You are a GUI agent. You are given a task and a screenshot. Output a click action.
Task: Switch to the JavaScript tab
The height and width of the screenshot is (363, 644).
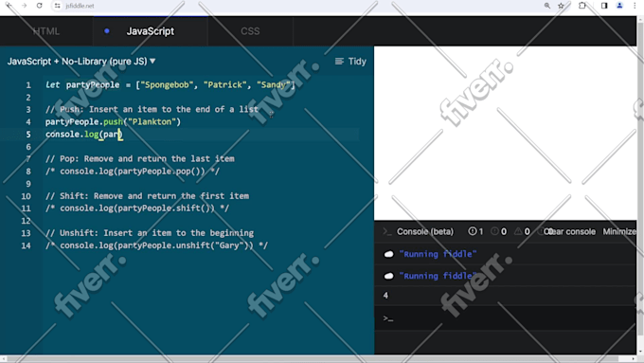tap(151, 31)
